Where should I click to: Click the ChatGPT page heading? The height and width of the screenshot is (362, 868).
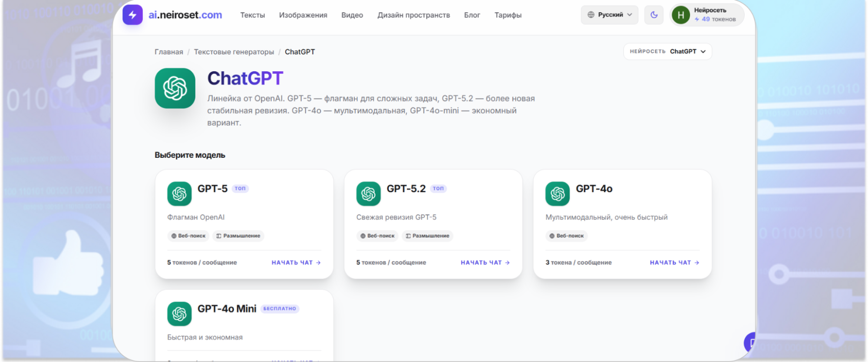(x=245, y=79)
